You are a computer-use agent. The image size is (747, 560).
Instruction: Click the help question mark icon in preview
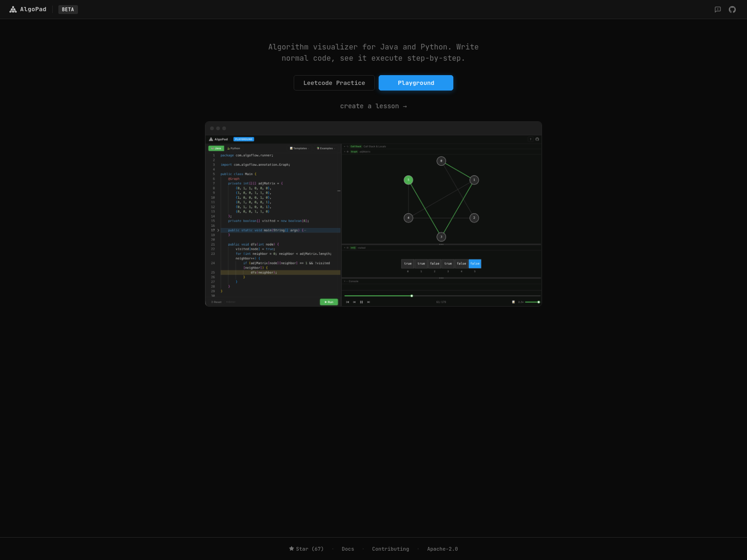pyautogui.click(x=530, y=139)
